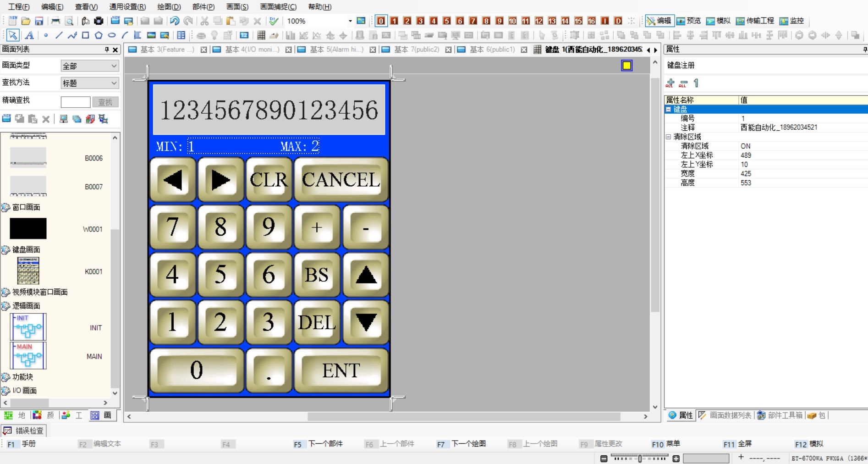Toggle state 0 button in the state toolbar

pyautogui.click(x=381, y=21)
